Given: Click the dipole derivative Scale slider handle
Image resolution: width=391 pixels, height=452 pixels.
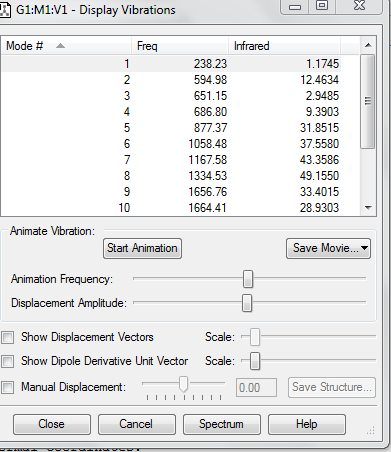Looking at the screenshot, I should (x=255, y=361).
